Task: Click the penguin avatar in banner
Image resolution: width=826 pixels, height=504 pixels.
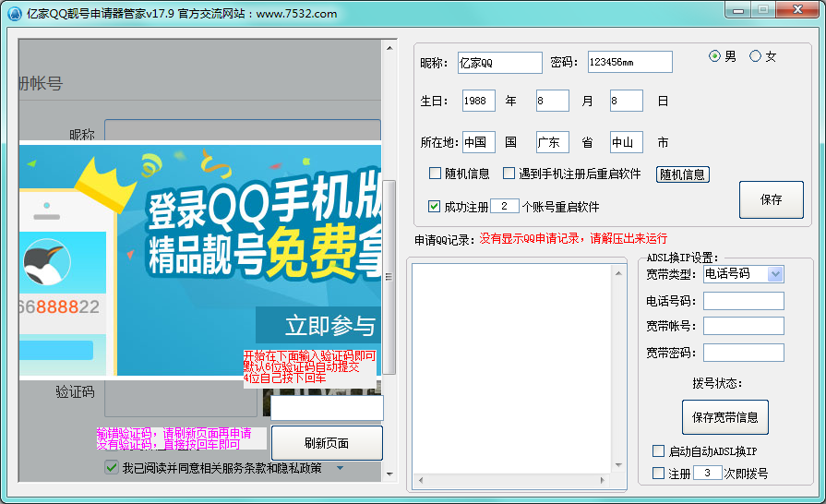Action: coord(47,262)
